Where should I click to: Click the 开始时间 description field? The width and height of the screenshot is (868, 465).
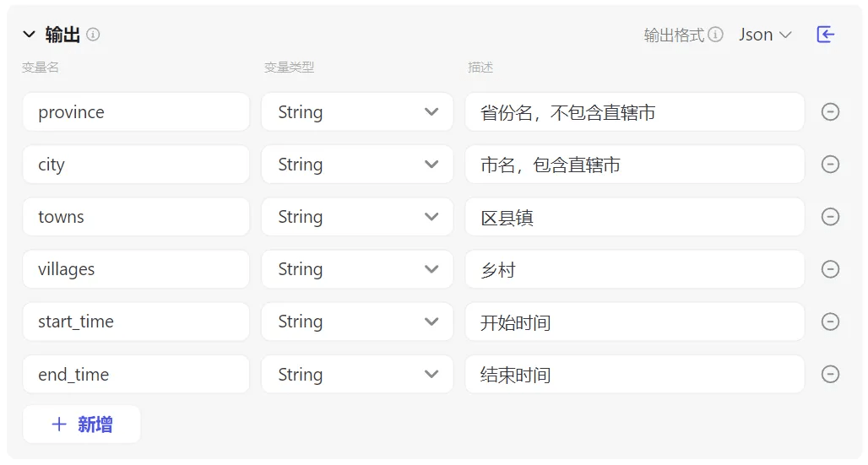(634, 322)
